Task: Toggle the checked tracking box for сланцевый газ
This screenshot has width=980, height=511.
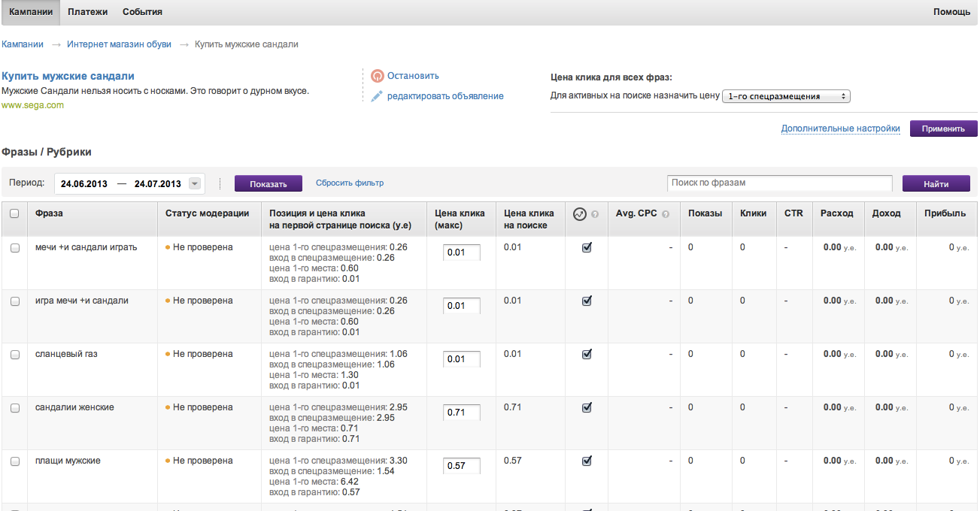Action: (x=587, y=354)
